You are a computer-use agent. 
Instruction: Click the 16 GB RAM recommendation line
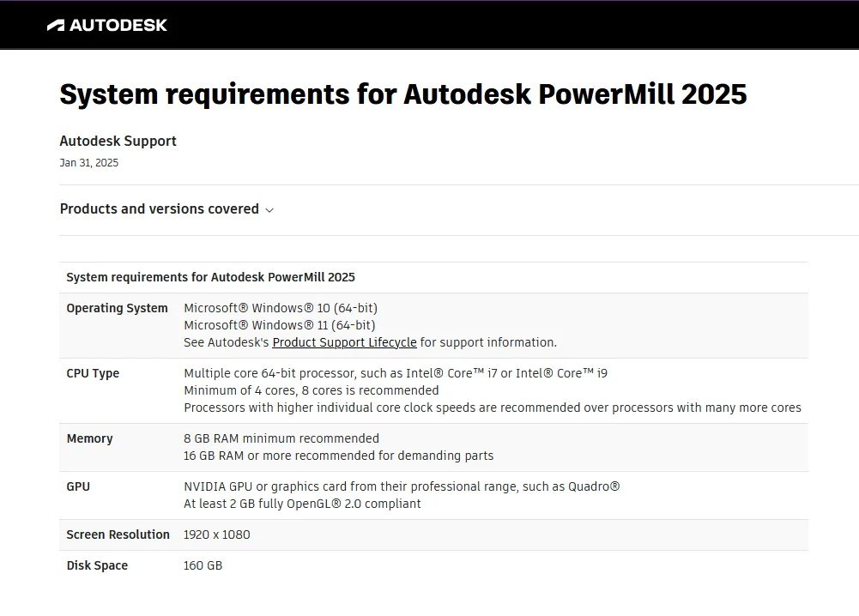pyautogui.click(x=339, y=456)
